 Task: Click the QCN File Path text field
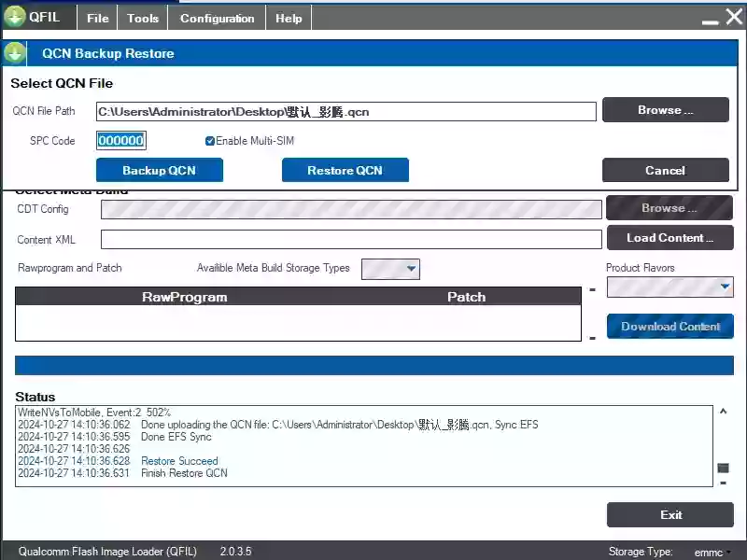(x=345, y=112)
